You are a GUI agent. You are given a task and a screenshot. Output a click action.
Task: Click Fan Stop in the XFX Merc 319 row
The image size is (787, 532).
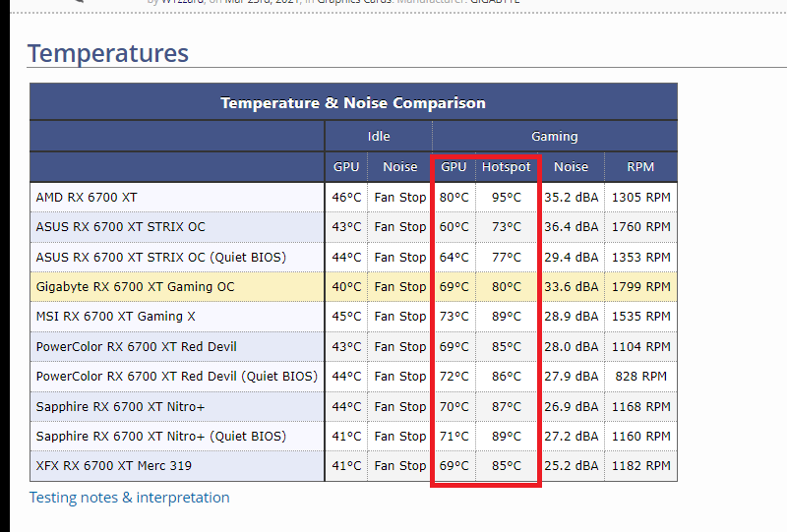coord(400,466)
